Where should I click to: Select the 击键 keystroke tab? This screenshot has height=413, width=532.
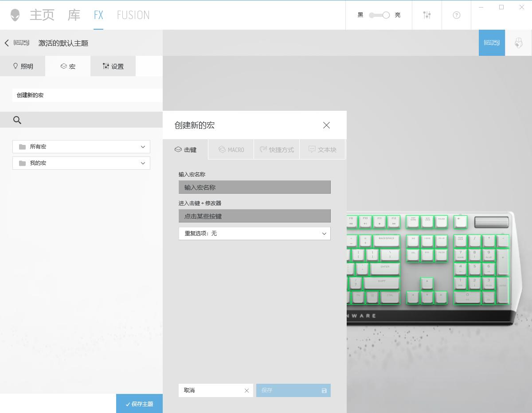click(x=185, y=150)
